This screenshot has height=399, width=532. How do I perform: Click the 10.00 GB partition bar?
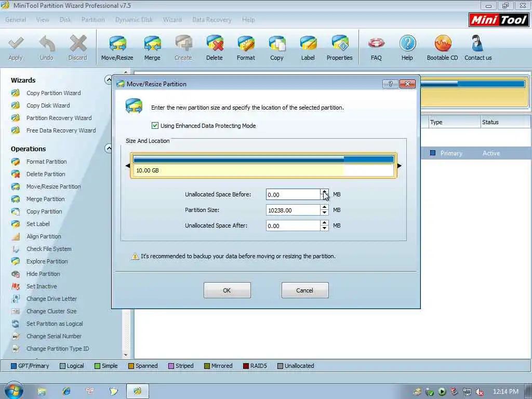click(263, 166)
